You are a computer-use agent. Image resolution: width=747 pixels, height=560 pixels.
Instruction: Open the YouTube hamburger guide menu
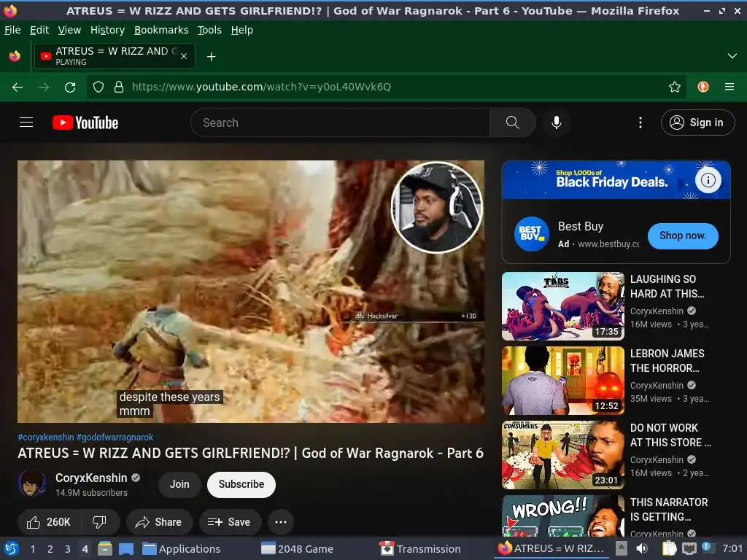(26, 122)
